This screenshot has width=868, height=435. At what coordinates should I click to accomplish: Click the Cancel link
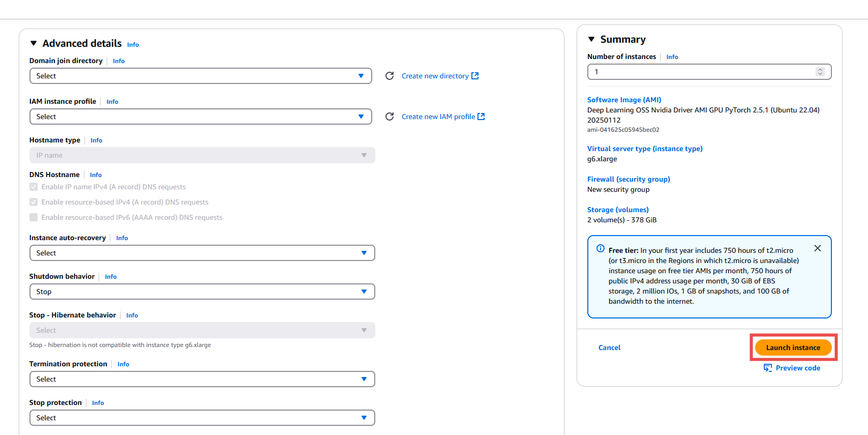click(x=609, y=347)
